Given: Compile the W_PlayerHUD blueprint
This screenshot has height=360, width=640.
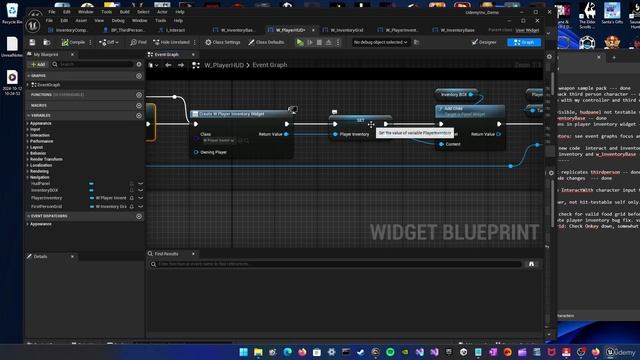Looking at the screenshot, I should click(x=73, y=42).
